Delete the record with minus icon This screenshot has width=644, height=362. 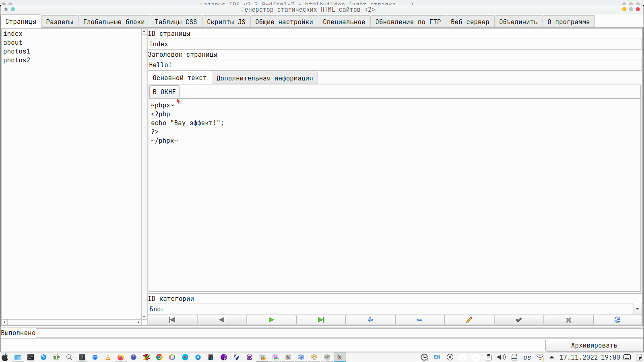coord(420,320)
